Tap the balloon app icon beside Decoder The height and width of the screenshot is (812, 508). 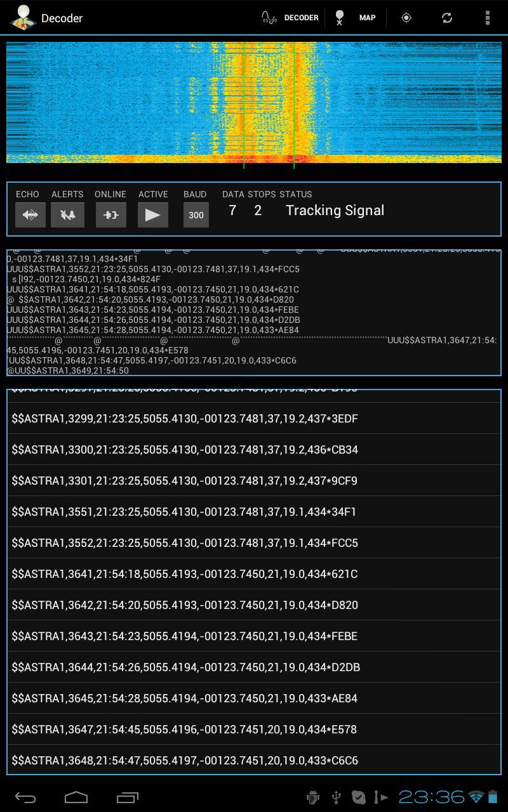(23, 18)
